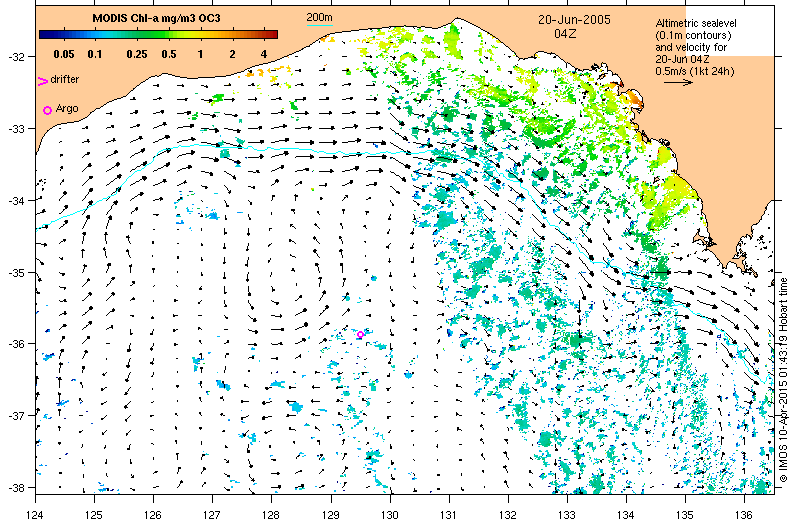Click the 128 longitude axis label
Screen dimensions: 800x520
[x=271, y=515]
